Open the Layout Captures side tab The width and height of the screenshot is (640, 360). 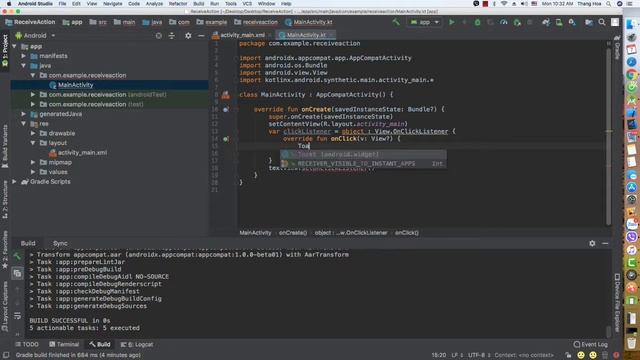coord(5,306)
